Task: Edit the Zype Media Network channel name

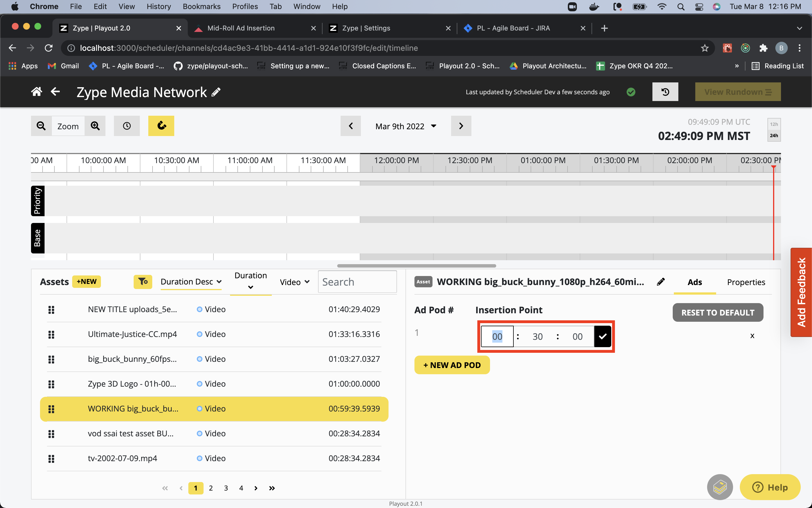Action: (216, 92)
